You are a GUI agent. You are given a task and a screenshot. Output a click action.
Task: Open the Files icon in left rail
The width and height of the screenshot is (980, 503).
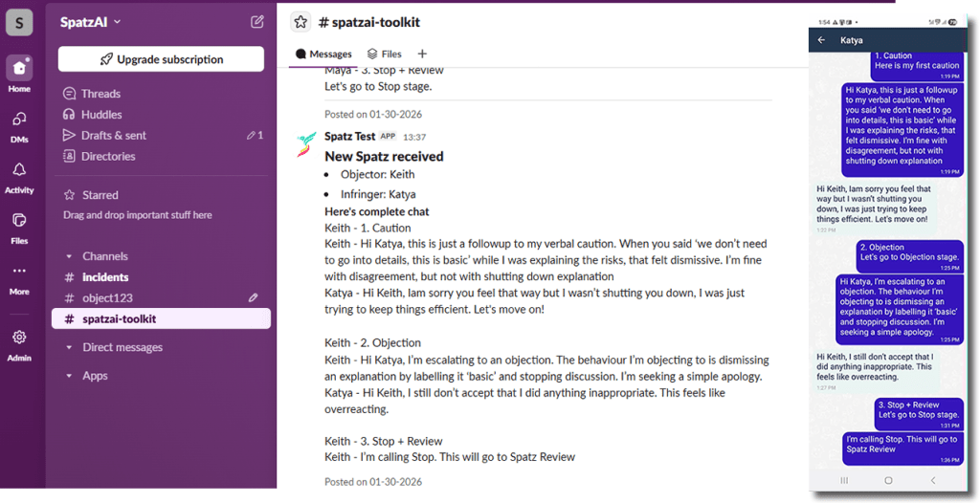click(x=19, y=221)
